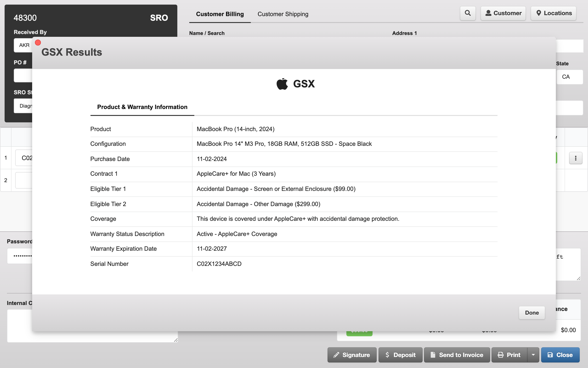Click the empty item field in row 2
588x368 pixels.
click(x=24, y=180)
